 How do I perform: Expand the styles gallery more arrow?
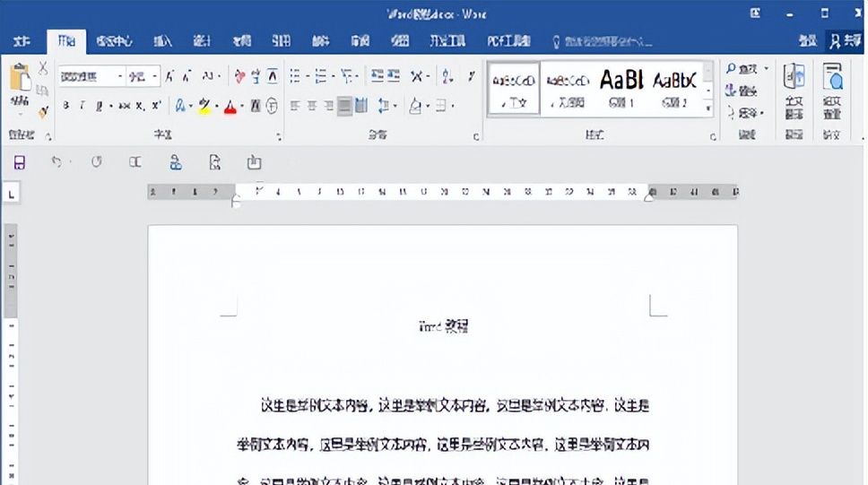coord(708,108)
